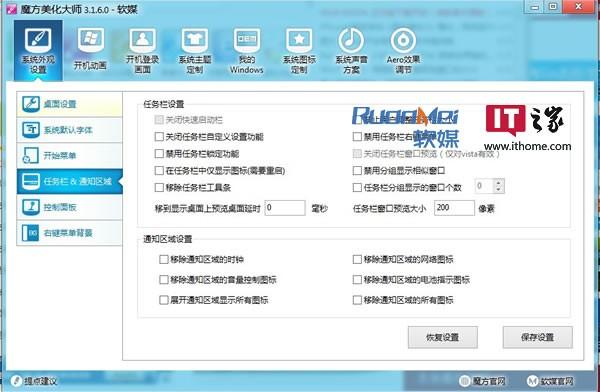Check 移除任务栏工具条
Viewport: 600px width, 392px height.
point(159,187)
